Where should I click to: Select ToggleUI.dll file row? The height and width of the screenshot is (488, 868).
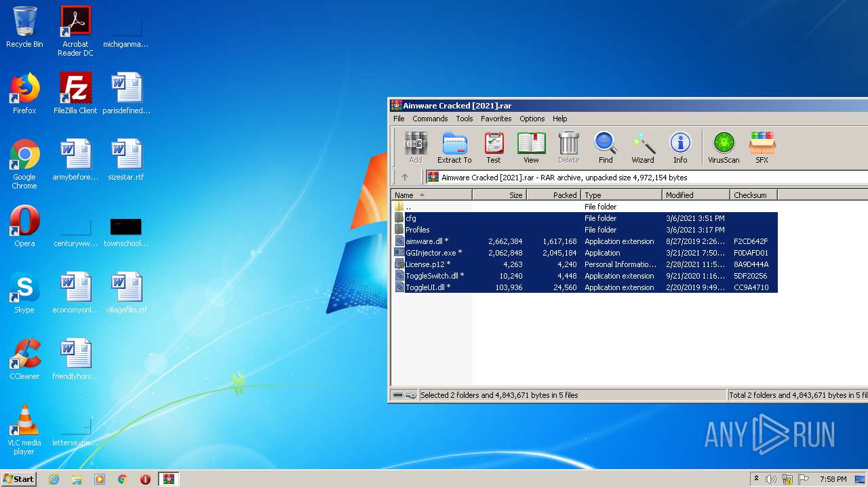[x=585, y=287]
